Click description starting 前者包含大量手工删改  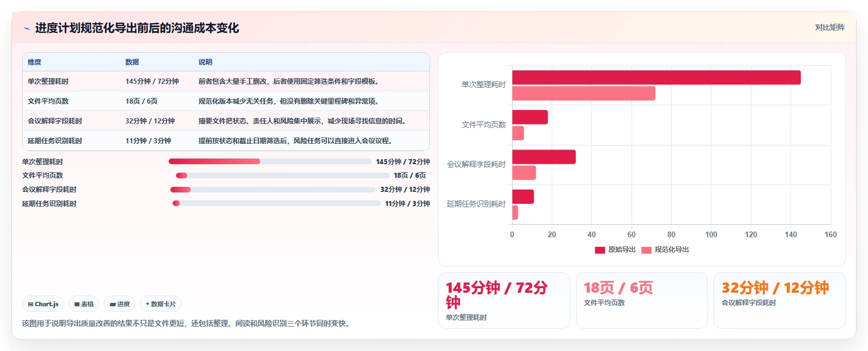click(289, 82)
